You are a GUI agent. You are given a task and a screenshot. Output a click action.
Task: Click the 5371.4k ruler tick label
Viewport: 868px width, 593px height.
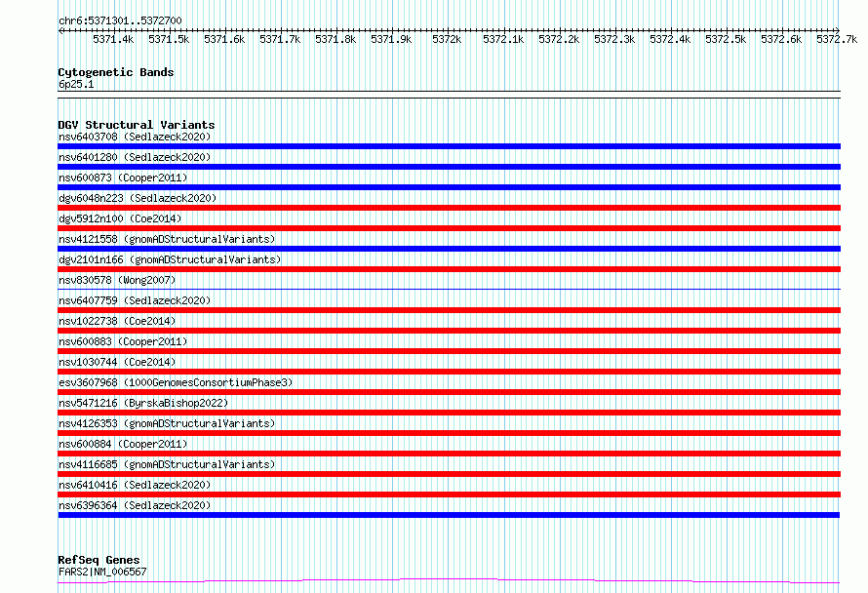coord(113,39)
